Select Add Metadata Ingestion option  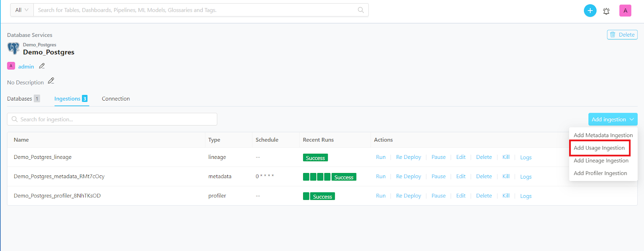click(x=603, y=135)
